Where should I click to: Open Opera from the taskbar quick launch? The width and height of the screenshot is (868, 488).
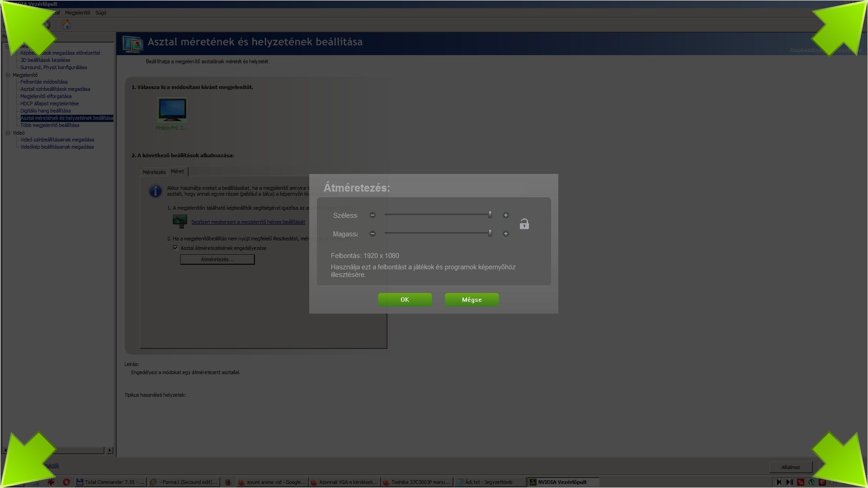66,482
